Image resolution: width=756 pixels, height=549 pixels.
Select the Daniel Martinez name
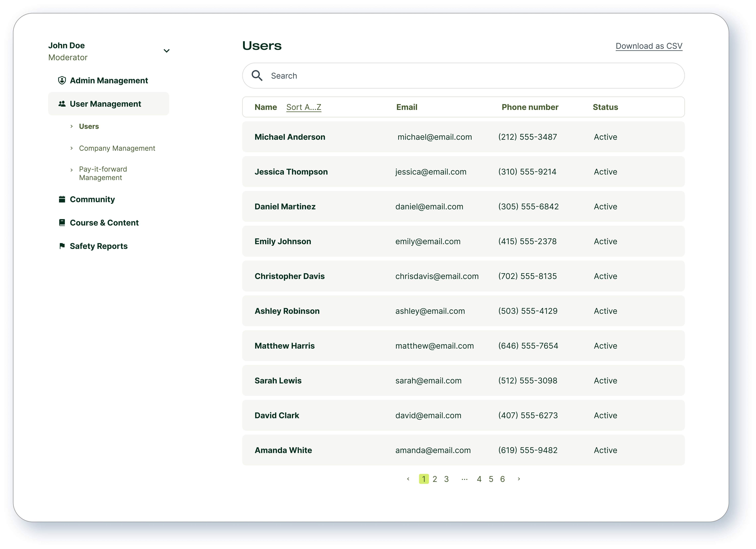point(285,207)
